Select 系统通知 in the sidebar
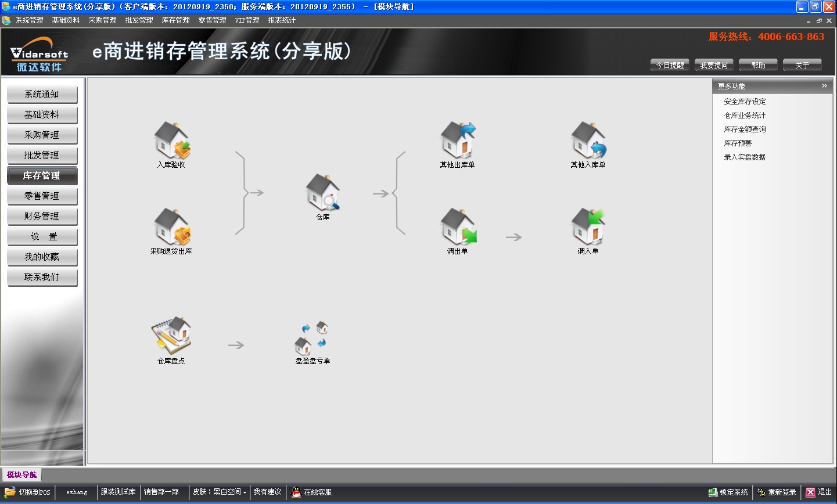The image size is (837, 504). [x=42, y=95]
